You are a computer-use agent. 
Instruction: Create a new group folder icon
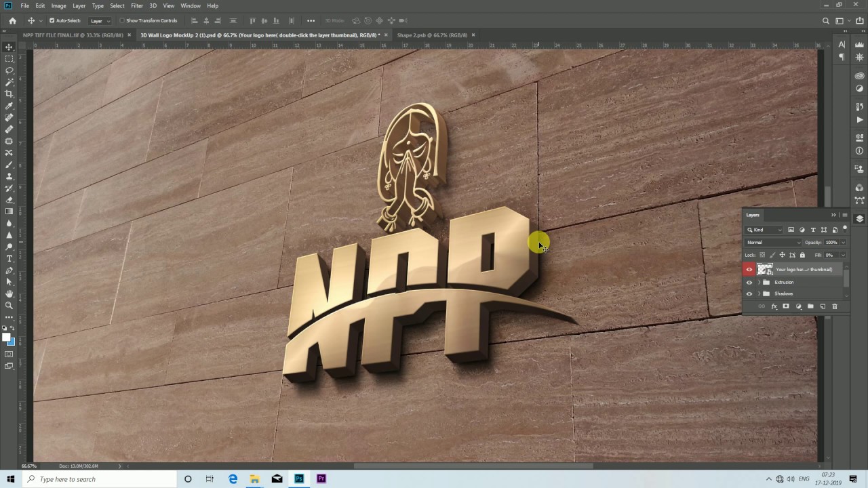[810, 306]
